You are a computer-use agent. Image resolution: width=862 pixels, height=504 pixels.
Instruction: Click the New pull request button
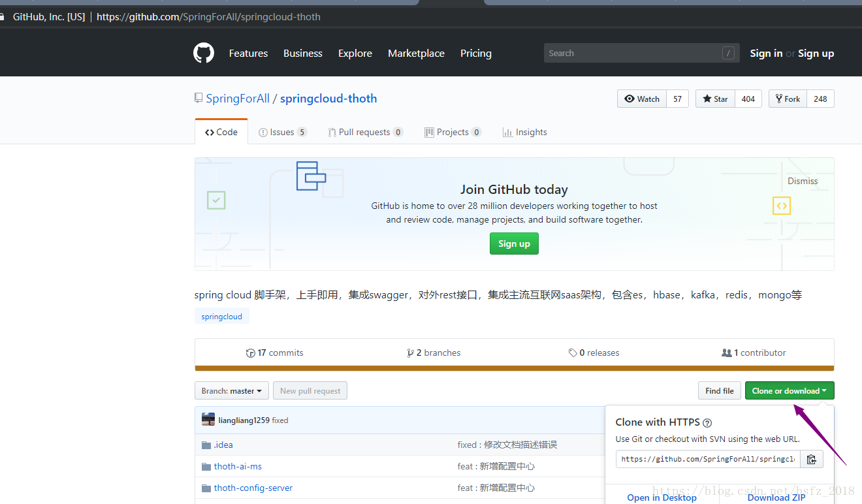tap(310, 390)
